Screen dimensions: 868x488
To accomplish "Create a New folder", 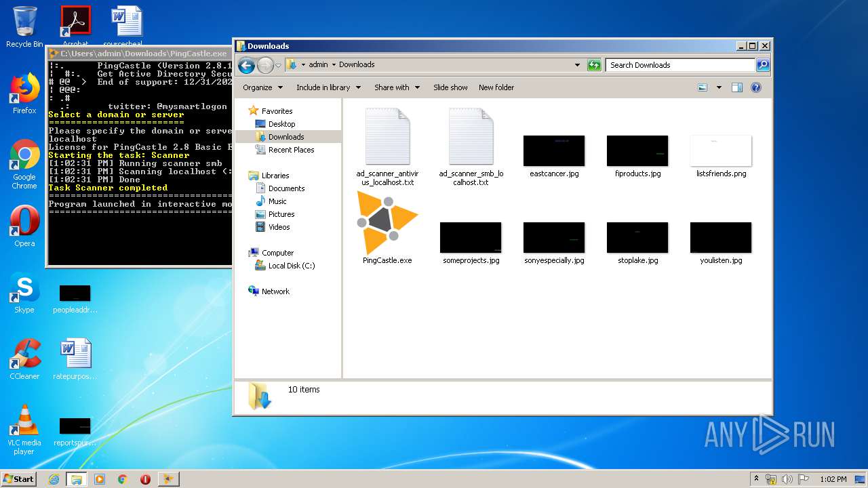I will click(x=496, y=87).
